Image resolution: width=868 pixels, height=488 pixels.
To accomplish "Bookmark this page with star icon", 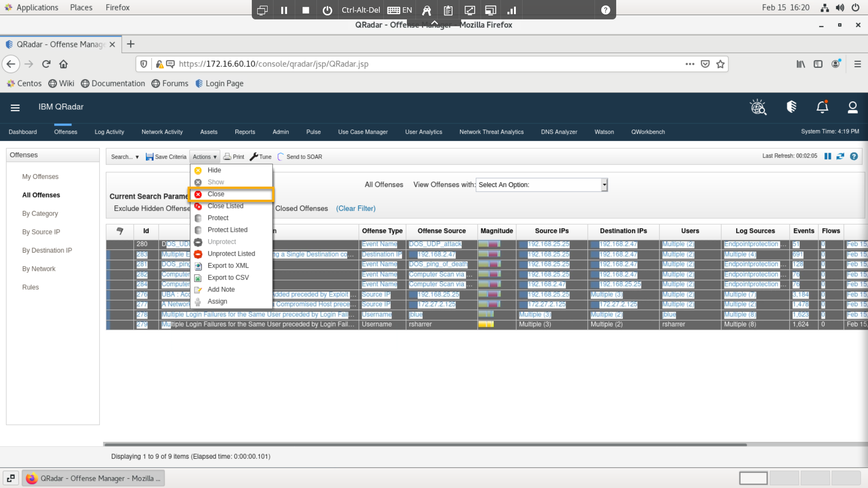I will coord(720,64).
